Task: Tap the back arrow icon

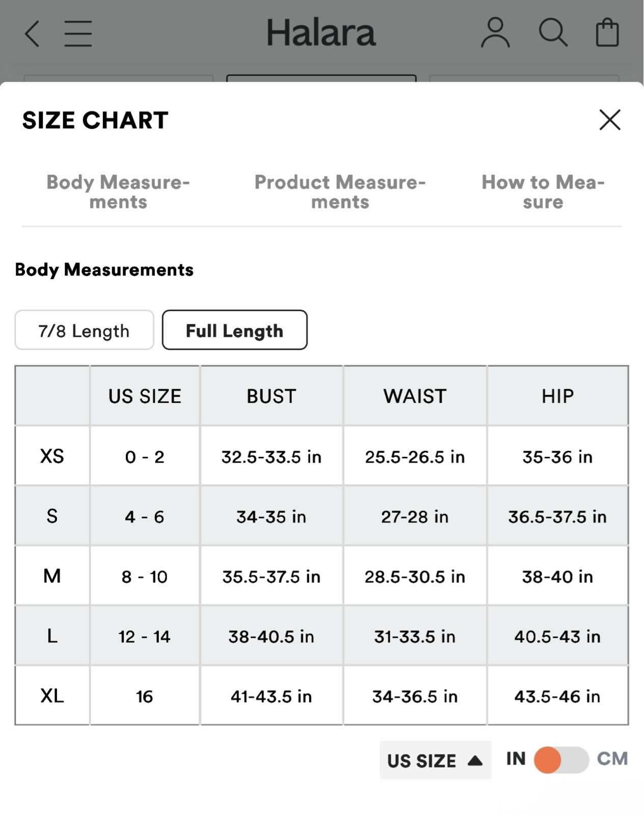Action: pos(32,34)
